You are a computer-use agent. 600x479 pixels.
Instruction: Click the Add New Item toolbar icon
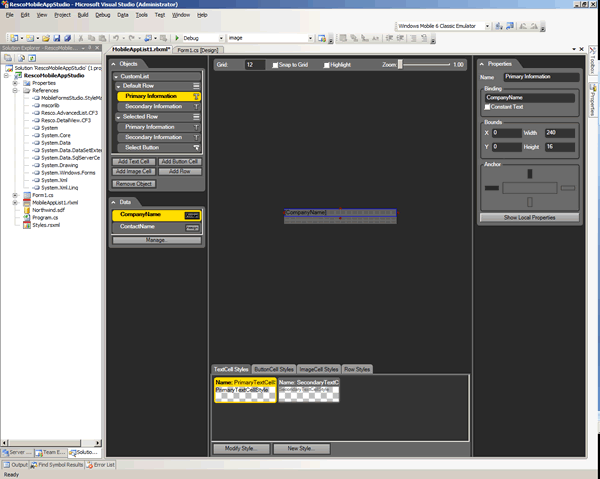(x=30, y=38)
